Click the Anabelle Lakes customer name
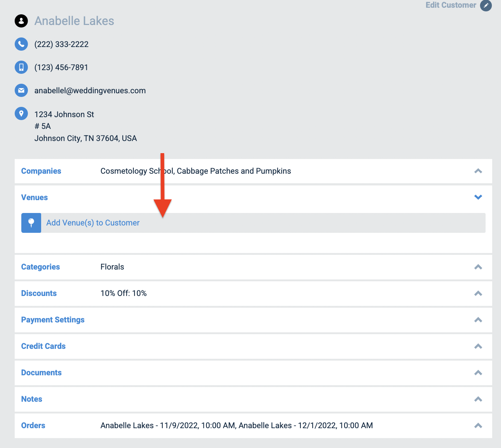This screenshot has height=448, width=501. click(x=74, y=21)
